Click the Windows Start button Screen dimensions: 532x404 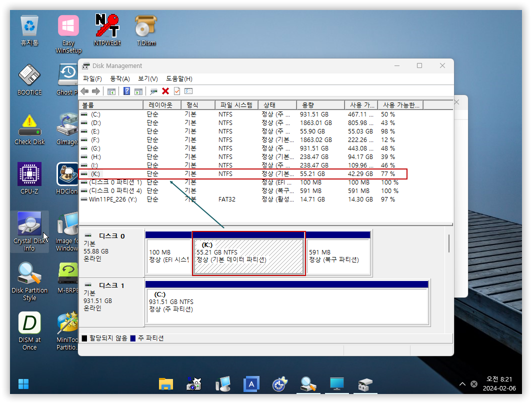(23, 384)
